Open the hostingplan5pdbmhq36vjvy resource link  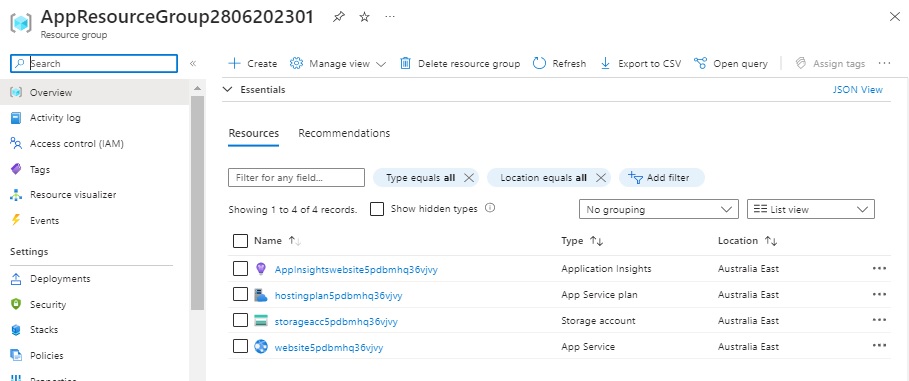tap(338, 296)
